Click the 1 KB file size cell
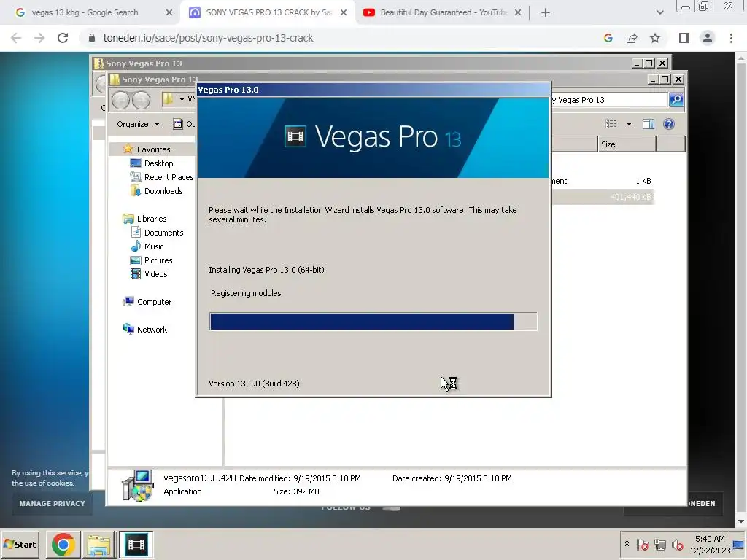 pos(643,181)
